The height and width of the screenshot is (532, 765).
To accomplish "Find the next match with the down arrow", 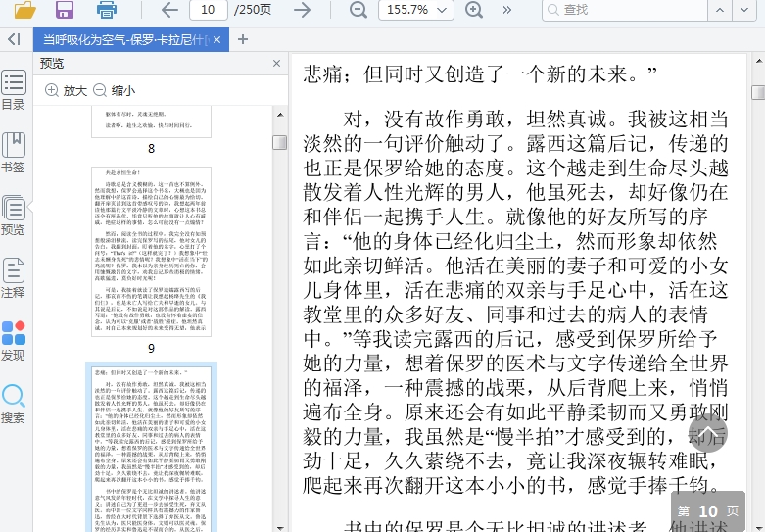I will click(744, 10).
